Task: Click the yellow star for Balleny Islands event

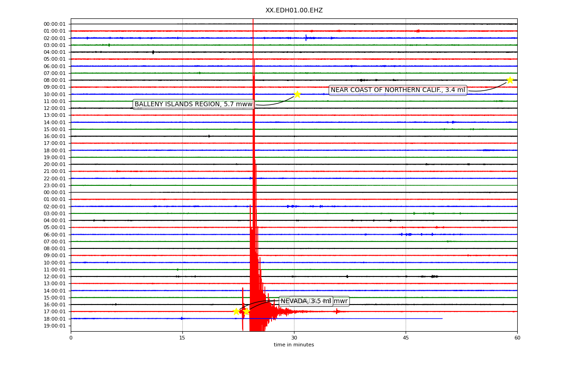Action: point(297,94)
